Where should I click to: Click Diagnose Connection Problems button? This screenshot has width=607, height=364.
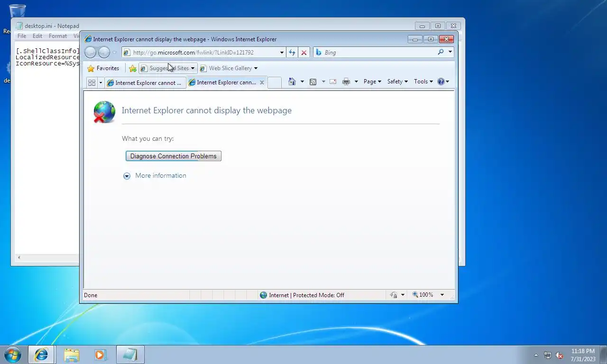[174, 156]
